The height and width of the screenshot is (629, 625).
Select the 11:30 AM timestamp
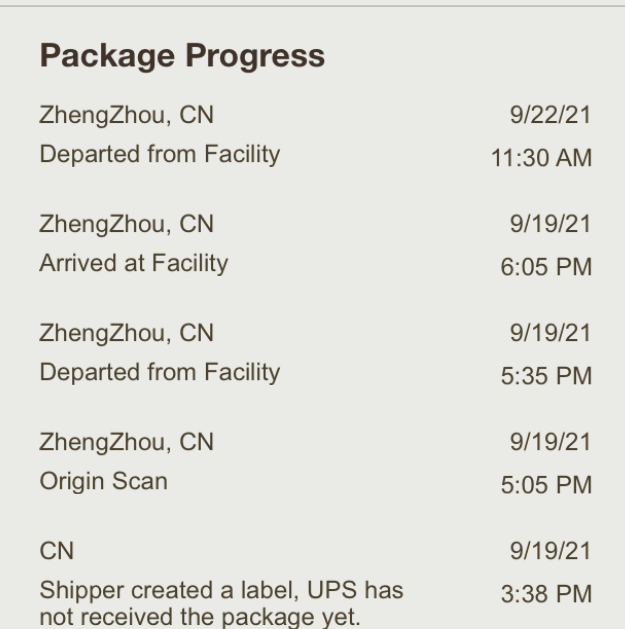pyautogui.click(x=542, y=158)
